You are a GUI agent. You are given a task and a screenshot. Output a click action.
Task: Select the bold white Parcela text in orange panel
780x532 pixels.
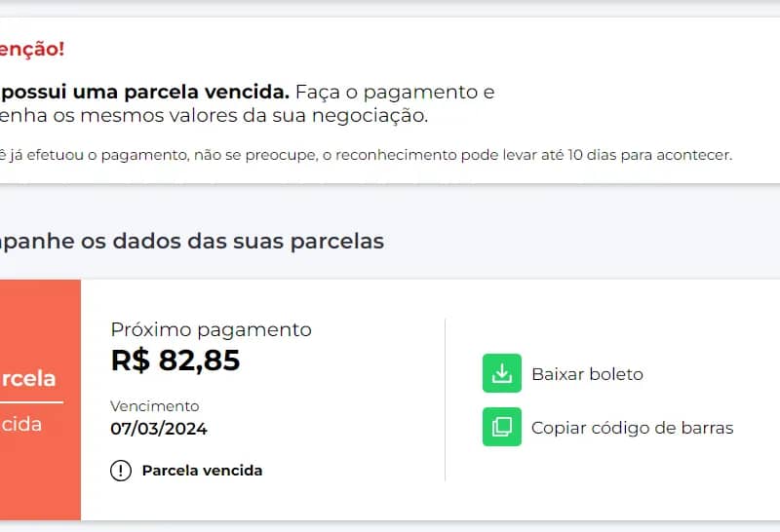(x=28, y=379)
